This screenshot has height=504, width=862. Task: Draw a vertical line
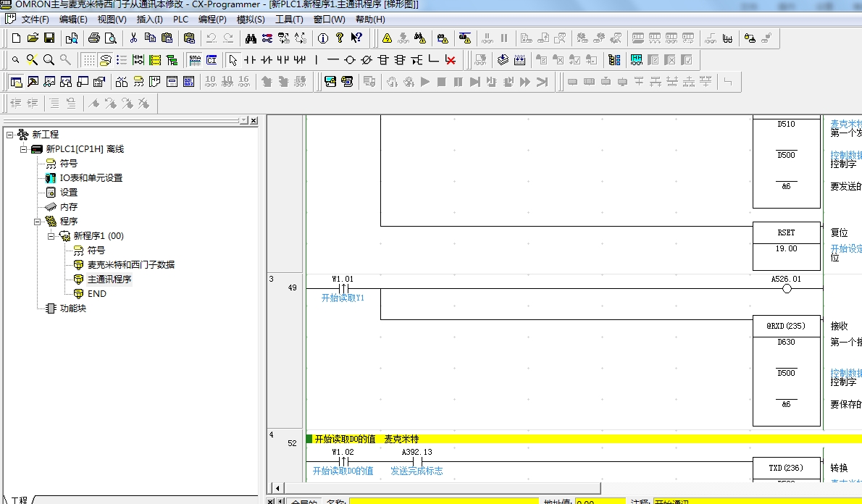click(x=317, y=60)
